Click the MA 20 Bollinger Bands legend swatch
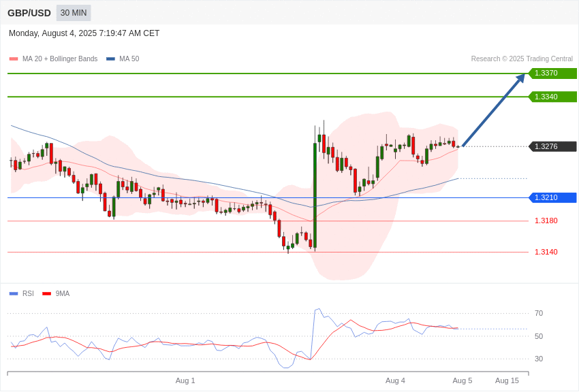Viewport: 579px width, 392px height. click(x=14, y=59)
